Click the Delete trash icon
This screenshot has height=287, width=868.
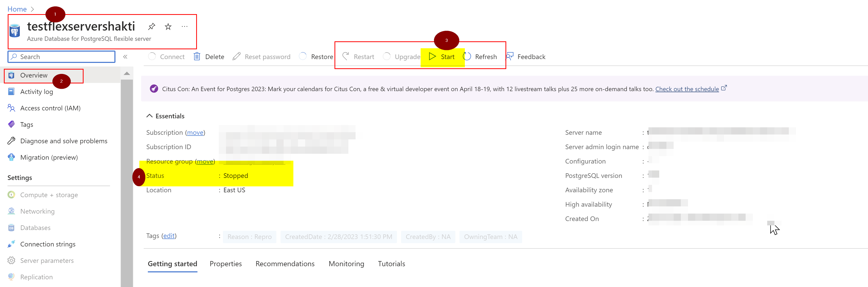tap(197, 56)
